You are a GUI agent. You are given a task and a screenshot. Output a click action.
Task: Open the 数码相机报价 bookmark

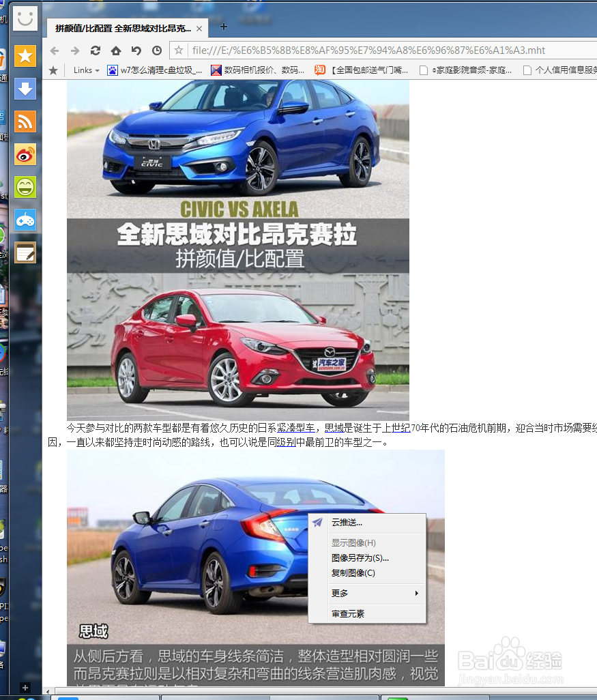[x=258, y=70]
